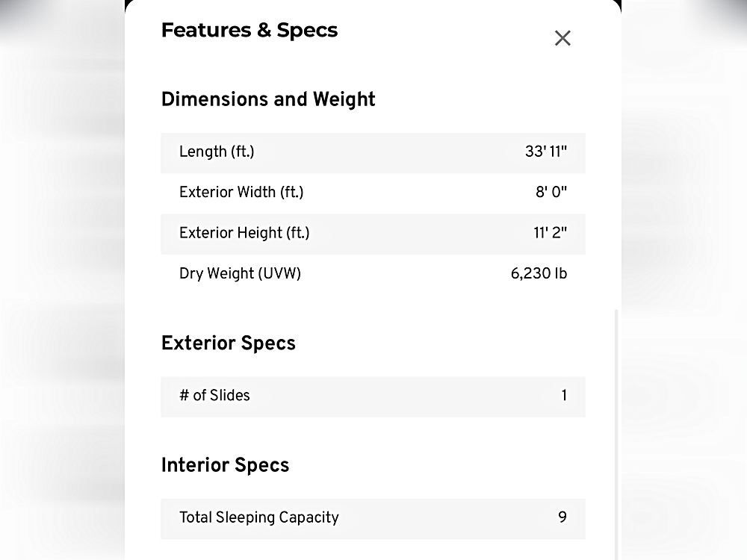Click the Length (ft.) row label
The image size is (747, 560).
click(217, 152)
